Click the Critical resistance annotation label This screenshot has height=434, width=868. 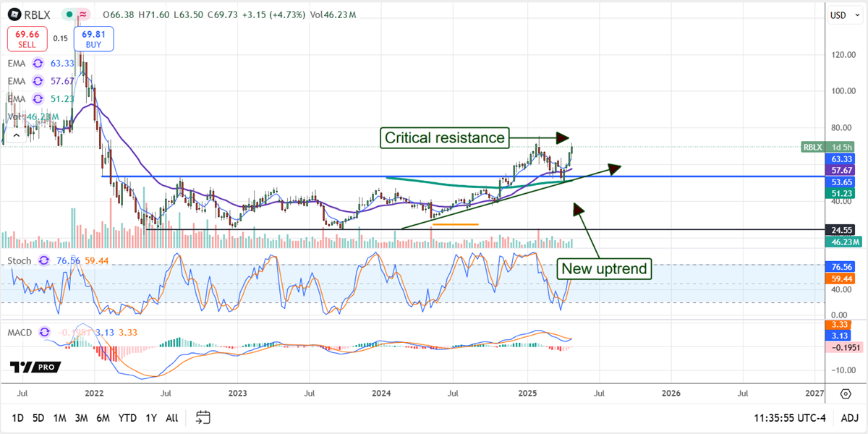point(444,137)
